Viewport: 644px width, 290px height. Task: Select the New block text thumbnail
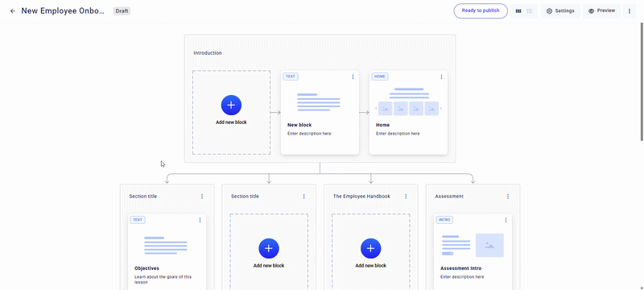pyautogui.click(x=318, y=102)
